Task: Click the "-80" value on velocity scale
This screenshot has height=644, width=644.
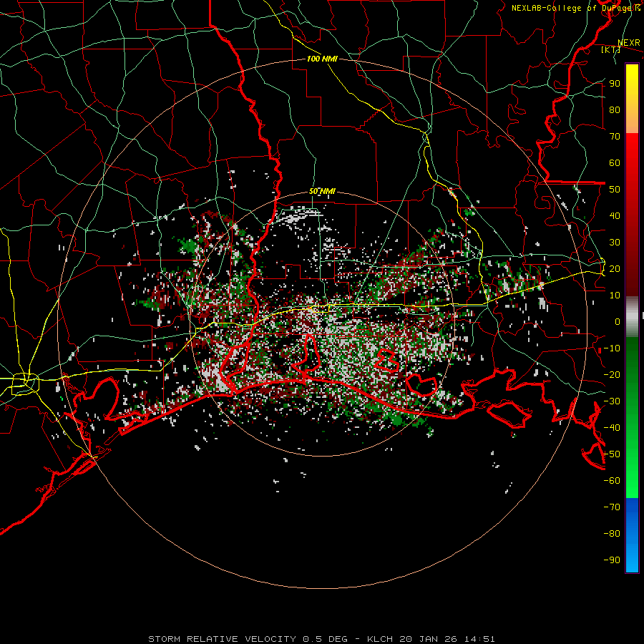Action: [x=612, y=534]
